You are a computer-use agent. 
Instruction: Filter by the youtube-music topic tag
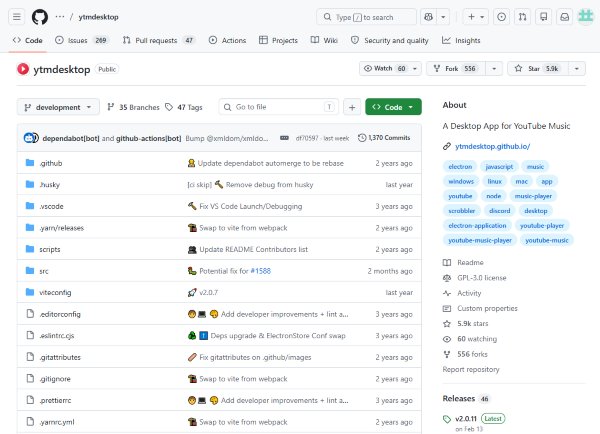tap(547, 240)
